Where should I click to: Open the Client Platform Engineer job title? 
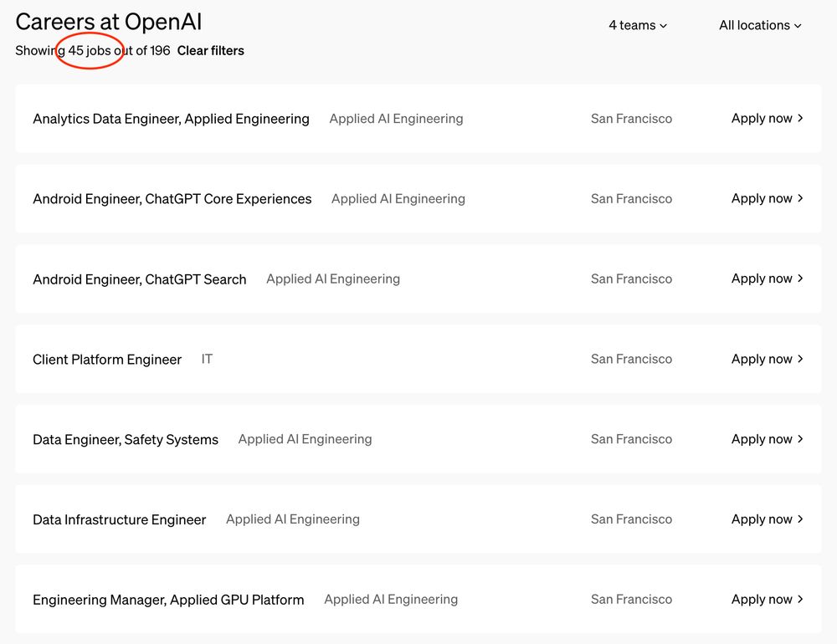107,360
